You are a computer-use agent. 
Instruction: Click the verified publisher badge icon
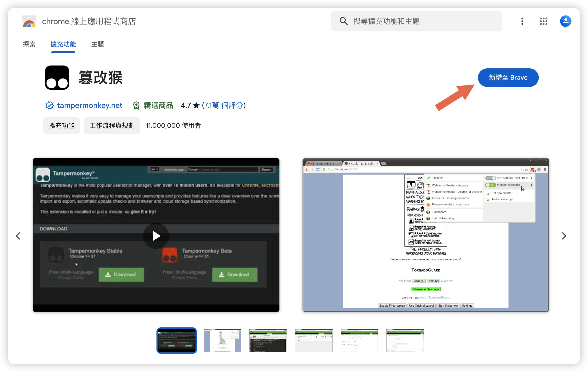tap(49, 105)
